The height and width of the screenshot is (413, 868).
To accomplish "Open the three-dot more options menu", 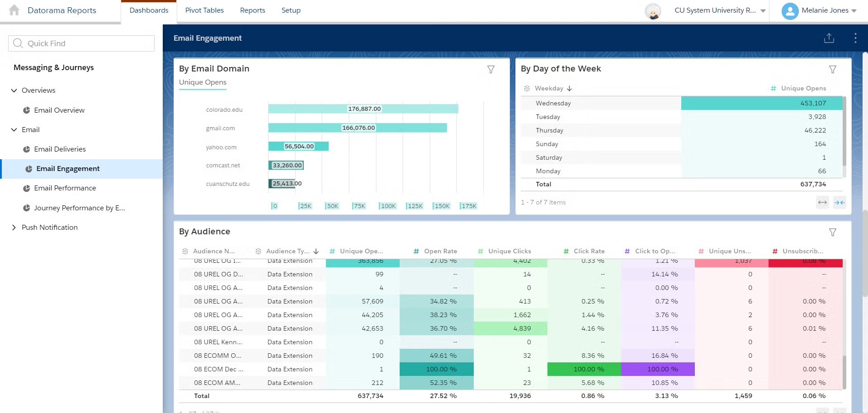I will (x=855, y=38).
